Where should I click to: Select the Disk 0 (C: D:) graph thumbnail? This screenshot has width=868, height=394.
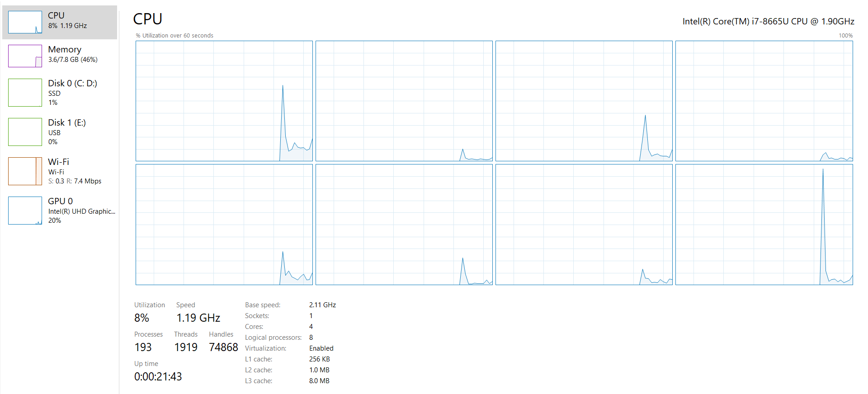(25, 93)
